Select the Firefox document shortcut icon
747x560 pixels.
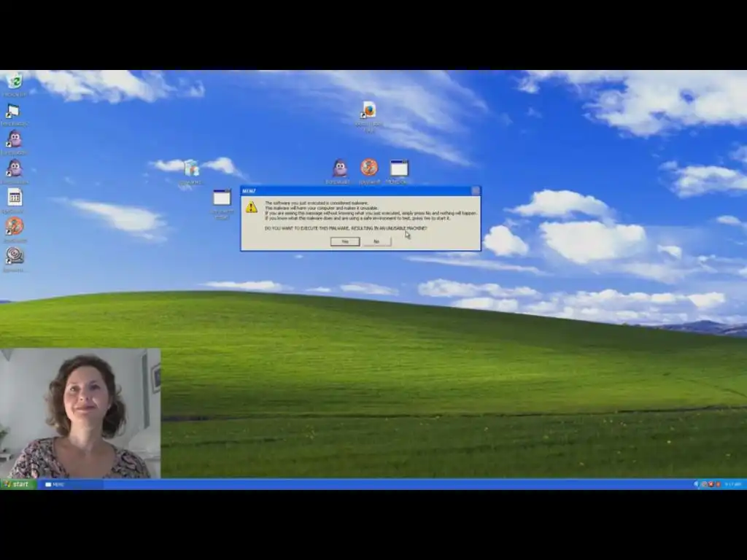pos(368,110)
